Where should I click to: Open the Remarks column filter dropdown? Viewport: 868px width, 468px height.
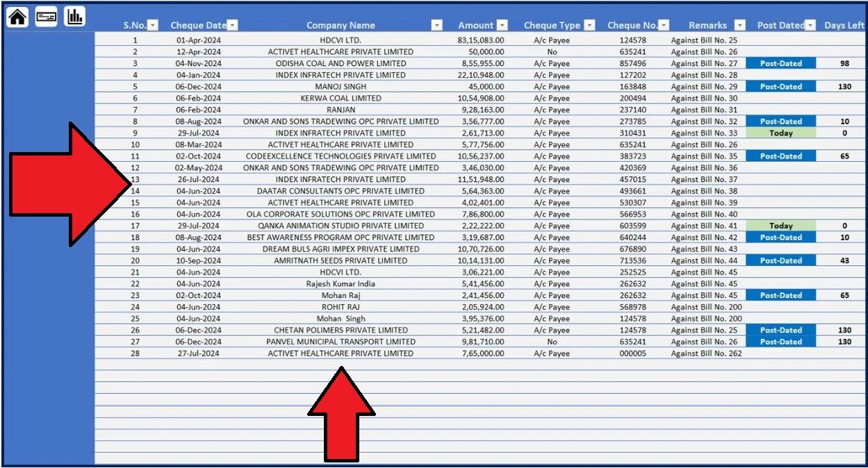click(739, 24)
